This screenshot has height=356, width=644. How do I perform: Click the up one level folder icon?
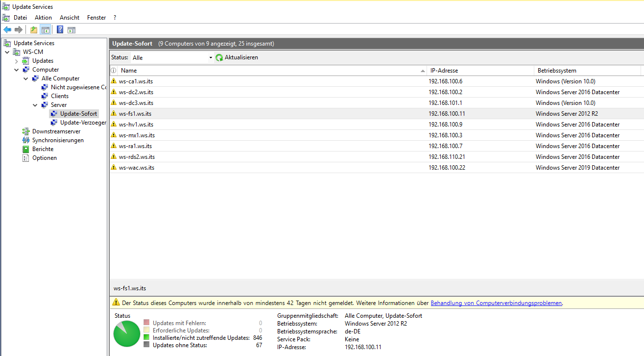[x=34, y=30]
